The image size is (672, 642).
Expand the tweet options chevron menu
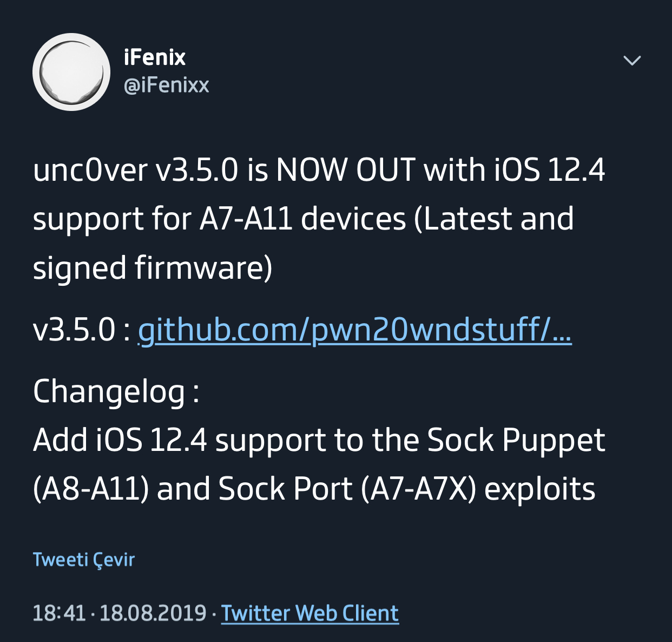(x=632, y=60)
